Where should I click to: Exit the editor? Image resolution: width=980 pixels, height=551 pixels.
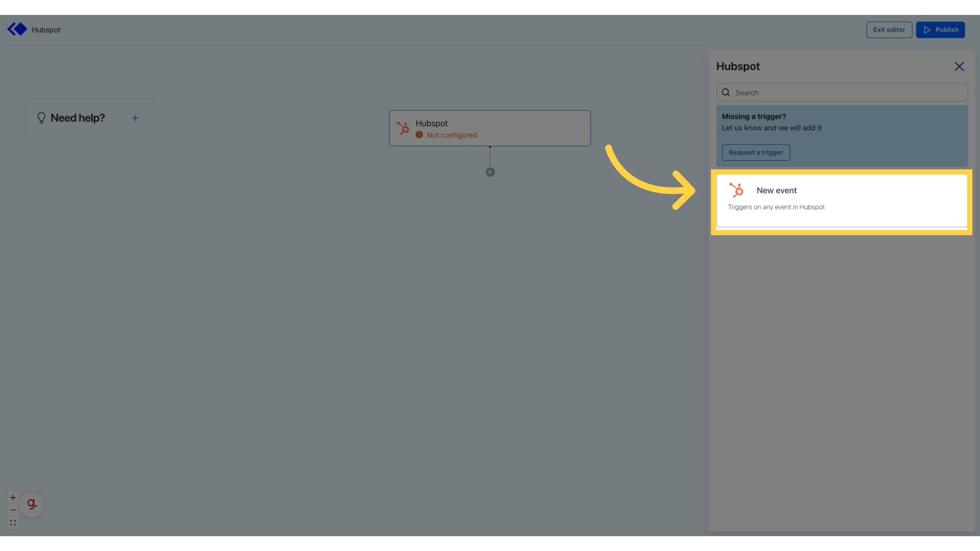pyautogui.click(x=889, y=30)
